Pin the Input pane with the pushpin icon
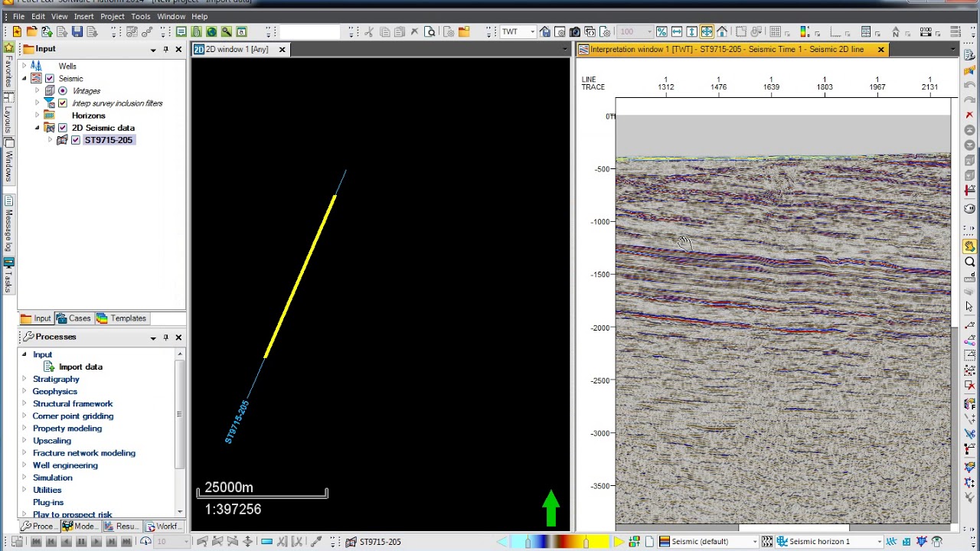 [x=165, y=49]
